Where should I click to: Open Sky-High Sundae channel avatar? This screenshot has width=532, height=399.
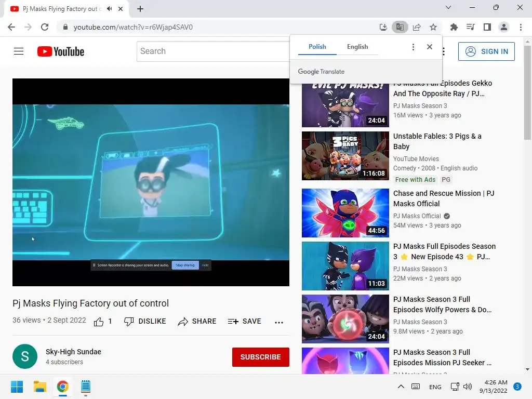coord(25,356)
